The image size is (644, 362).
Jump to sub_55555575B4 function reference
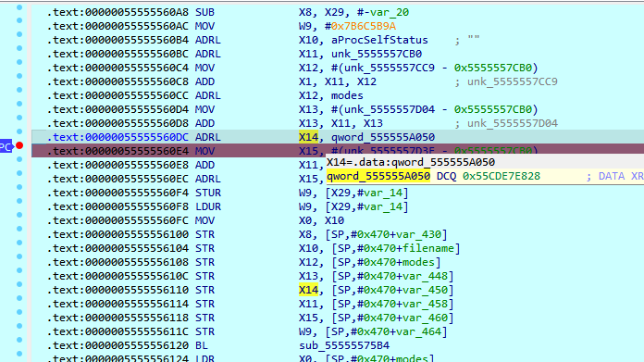344,345
